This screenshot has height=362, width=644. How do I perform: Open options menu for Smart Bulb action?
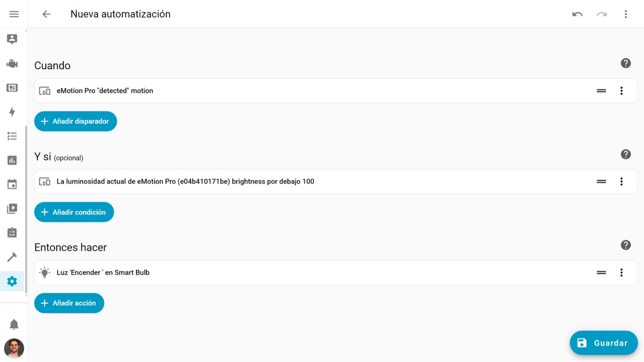621,273
